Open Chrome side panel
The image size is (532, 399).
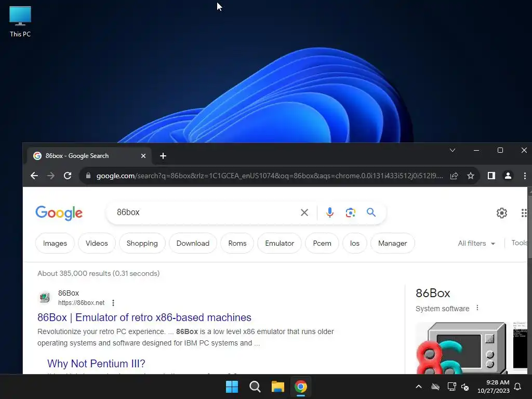491,176
